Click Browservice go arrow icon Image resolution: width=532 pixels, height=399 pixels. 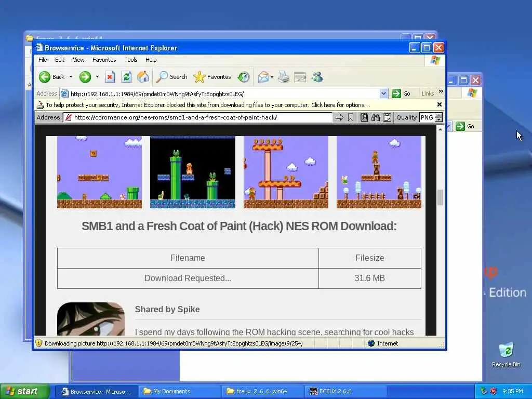339,117
